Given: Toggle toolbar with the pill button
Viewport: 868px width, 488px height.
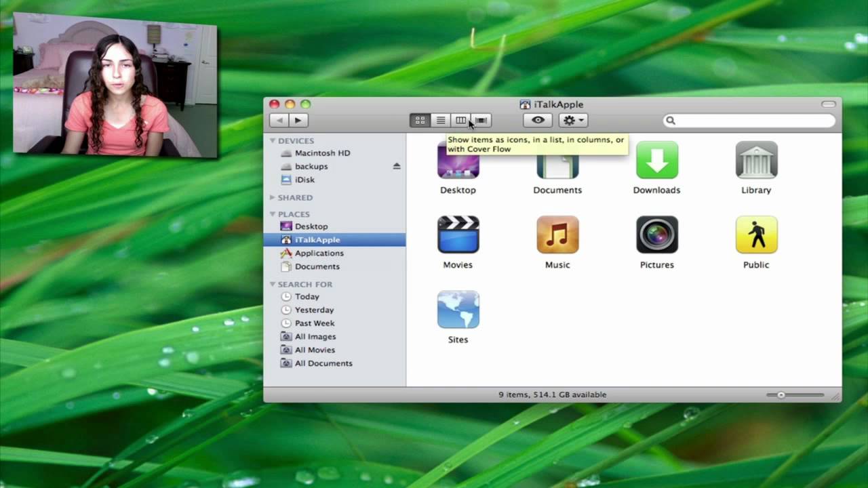Looking at the screenshot, I should (x=828, y=104).
